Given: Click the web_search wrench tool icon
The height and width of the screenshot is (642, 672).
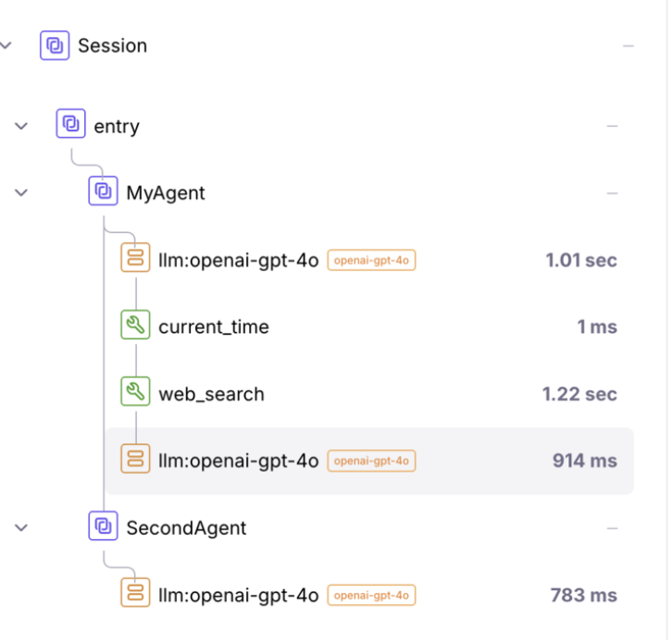Looking at the screenshot, I should tap(135, 393).
